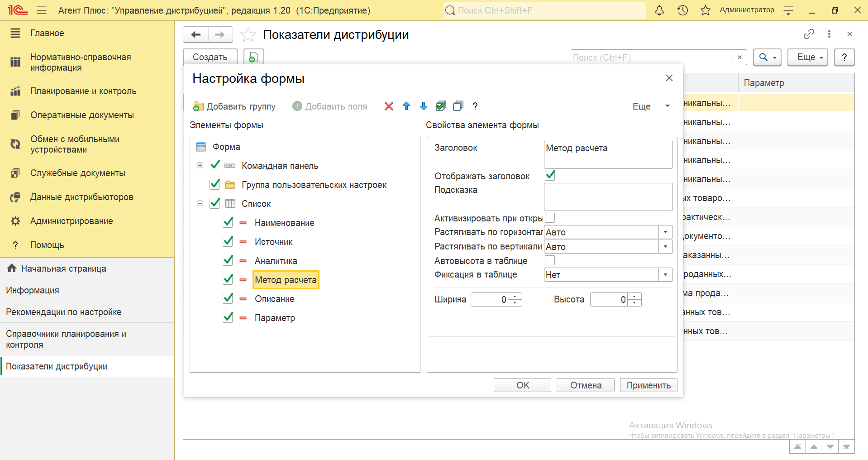Close the Настройка формы dialog
This screenshot has height=460, width=868.
tap(669, 78)
